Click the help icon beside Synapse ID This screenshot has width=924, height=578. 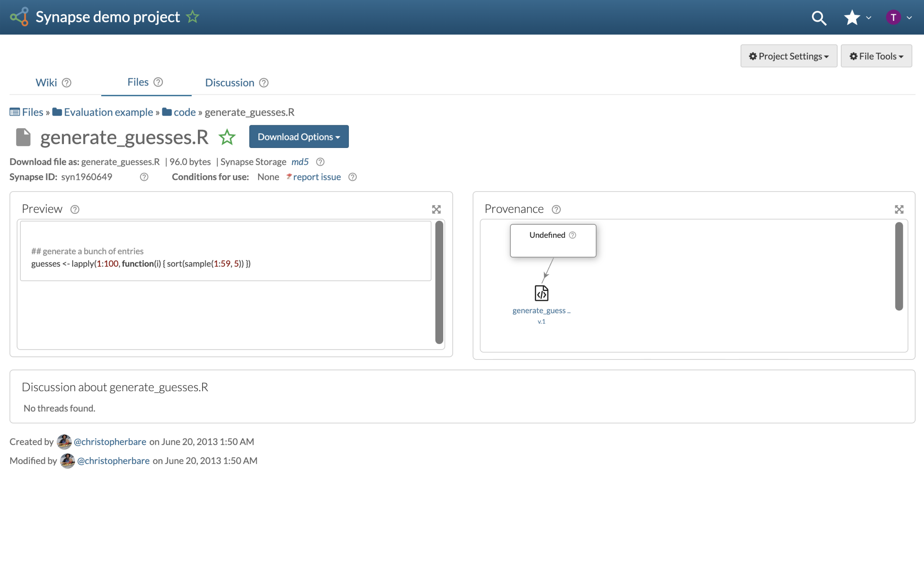[x=144, y=177]
